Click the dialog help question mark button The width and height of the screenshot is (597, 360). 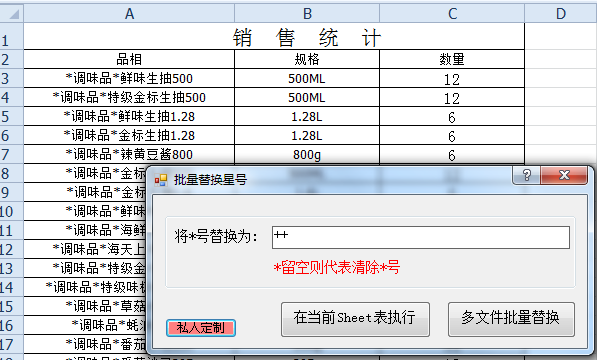click(x=527, y=175)
